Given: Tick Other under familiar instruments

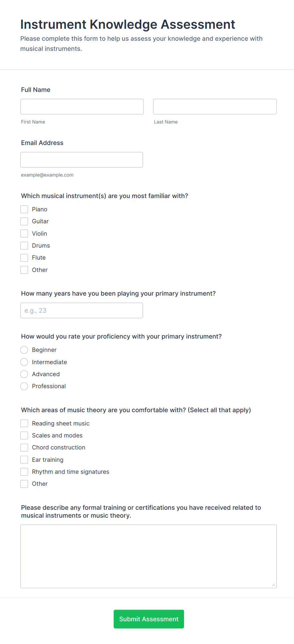Looking at the screenshot, I should (x=24, y=270).
